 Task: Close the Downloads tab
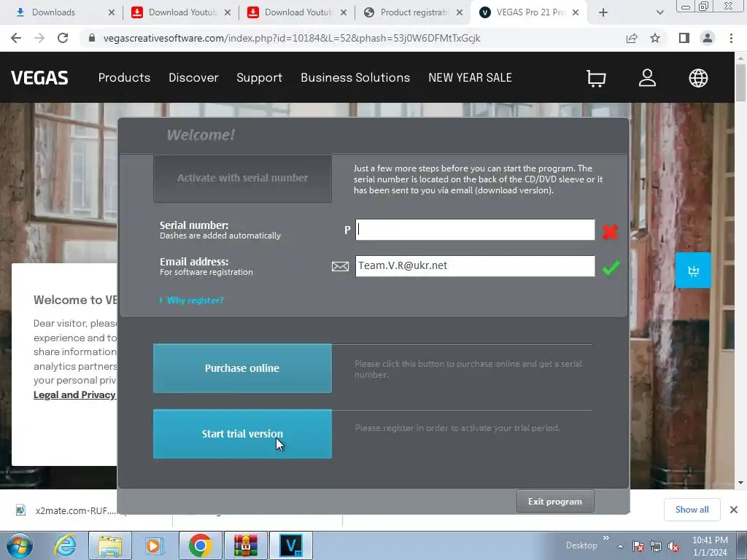pos(112,13)
